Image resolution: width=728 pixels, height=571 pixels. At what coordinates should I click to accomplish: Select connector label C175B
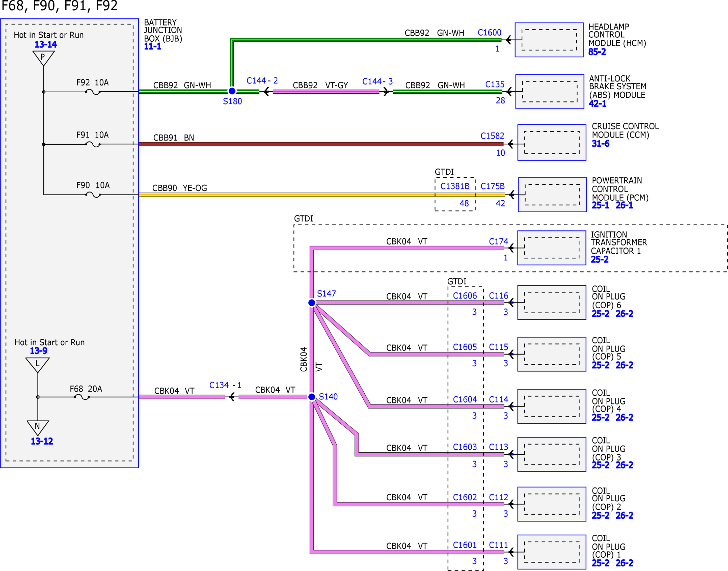(493, 186)
